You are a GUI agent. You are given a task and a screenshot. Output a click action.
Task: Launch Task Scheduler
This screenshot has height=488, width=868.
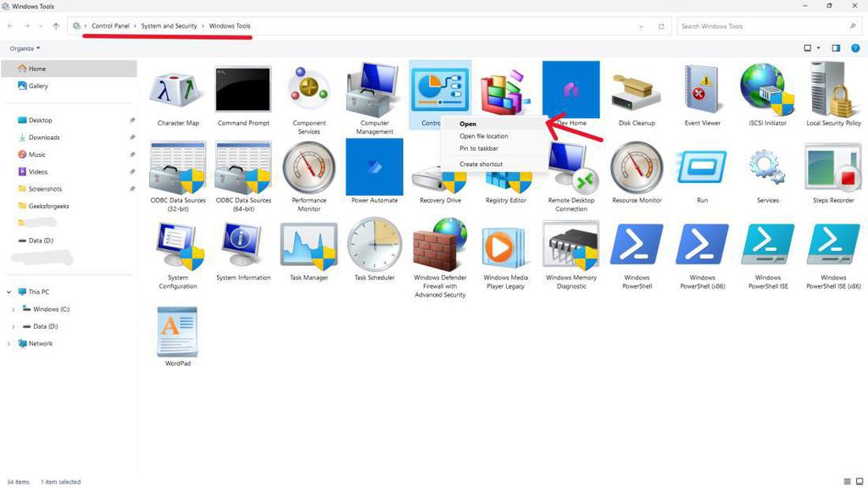click(374, 251)
